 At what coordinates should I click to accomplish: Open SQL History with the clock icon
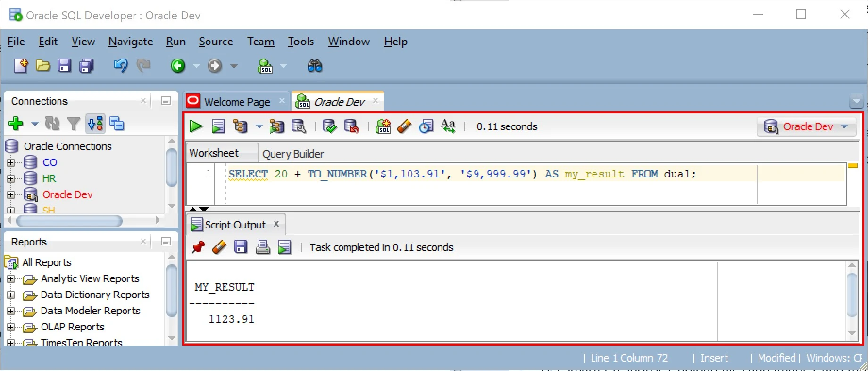[x=426, y=126]
